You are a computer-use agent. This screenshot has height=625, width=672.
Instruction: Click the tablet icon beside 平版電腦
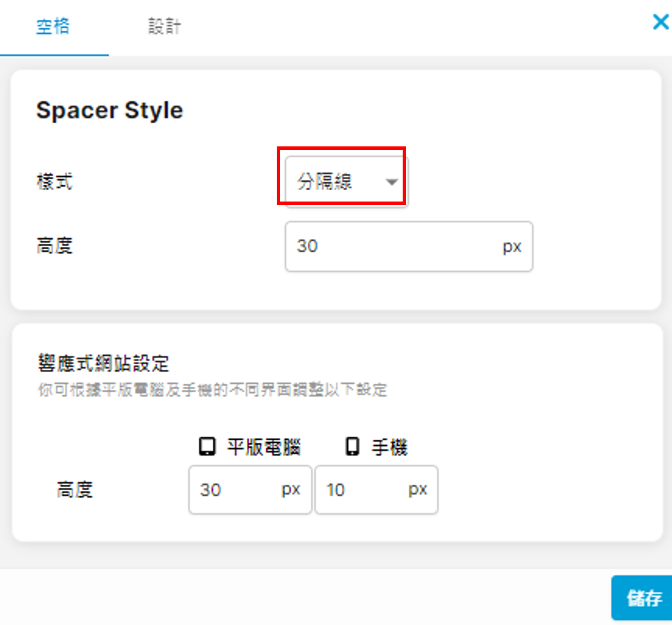207,447
